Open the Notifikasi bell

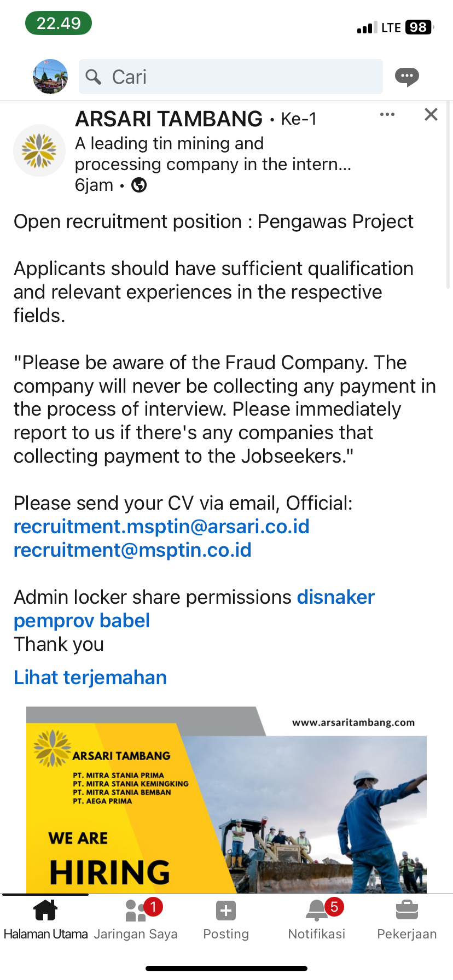tap(317, 920)
